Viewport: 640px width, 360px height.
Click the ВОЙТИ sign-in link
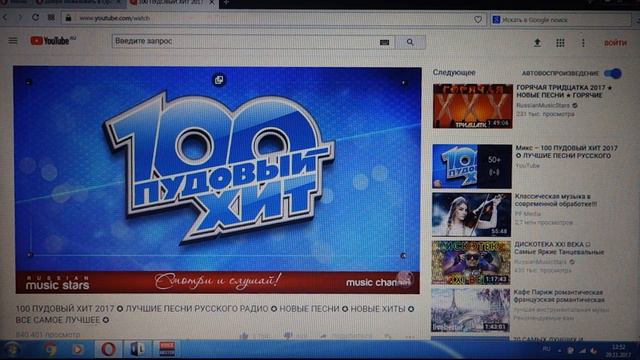pos(615,43)
